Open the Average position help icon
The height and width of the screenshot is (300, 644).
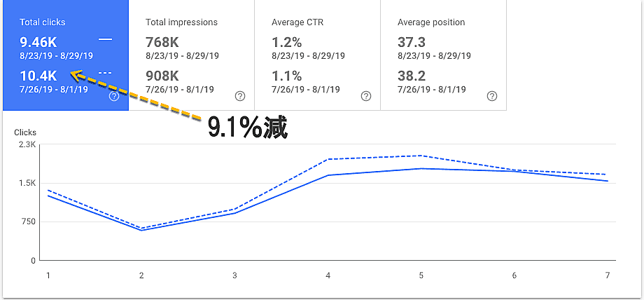pos(492,96)
